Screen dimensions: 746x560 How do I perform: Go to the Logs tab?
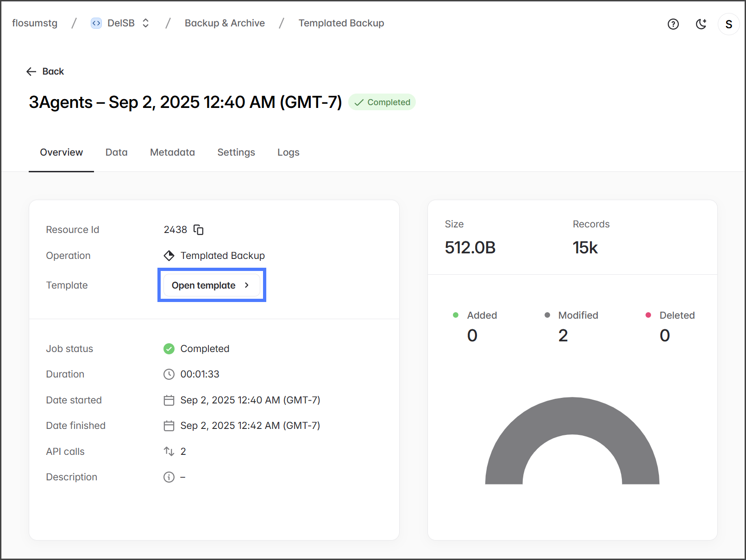pyautogui.click(x=288, y=152)
